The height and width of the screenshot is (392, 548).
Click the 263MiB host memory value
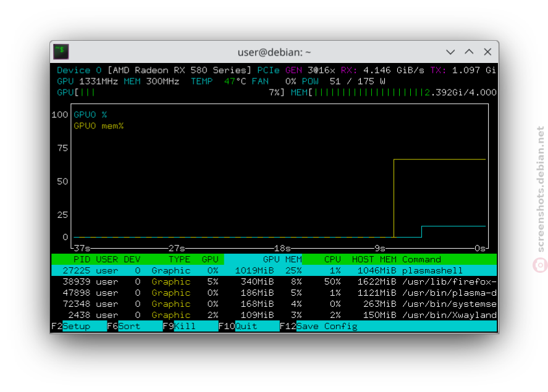click(380, 304)
